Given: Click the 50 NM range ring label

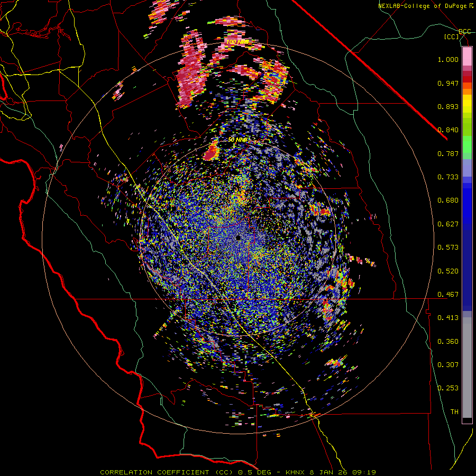Looking at the screenshot, I should pos(237,140).
